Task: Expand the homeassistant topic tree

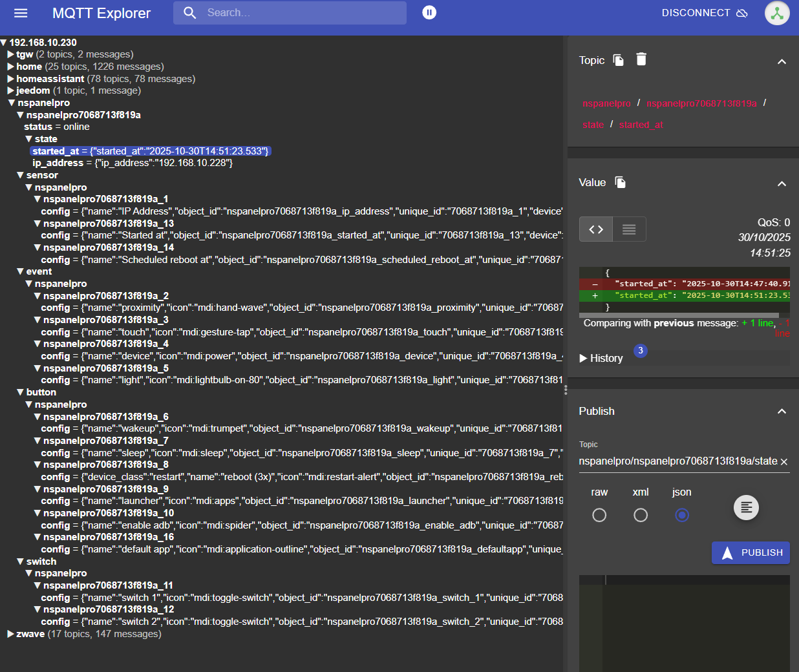Action: [x=11, y=79]
